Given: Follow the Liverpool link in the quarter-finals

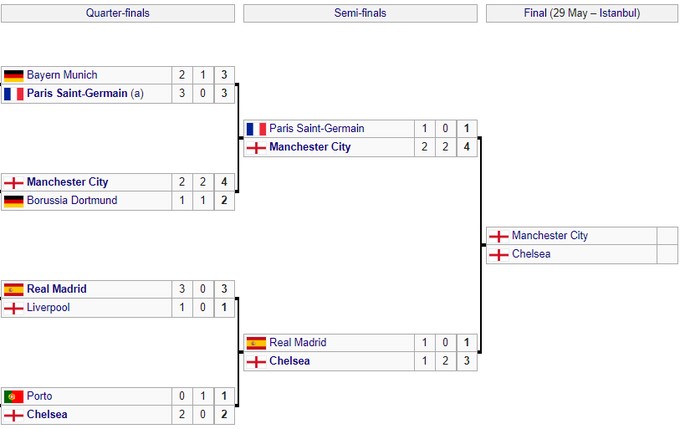Looking at the screenshot, I should coord(49,308).
